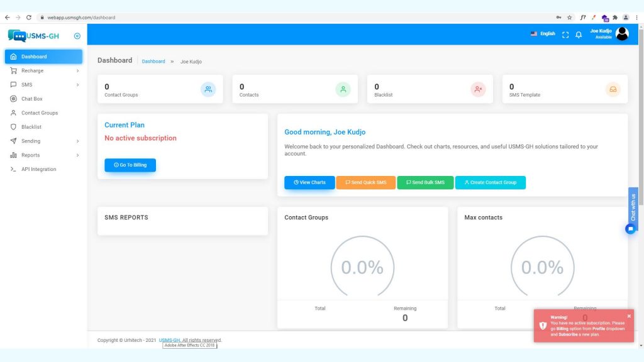Image resolution: width=644 pixels, height=362 pixels.
Task: Open the Reports sidebar menu
Action: click(43, 155)
